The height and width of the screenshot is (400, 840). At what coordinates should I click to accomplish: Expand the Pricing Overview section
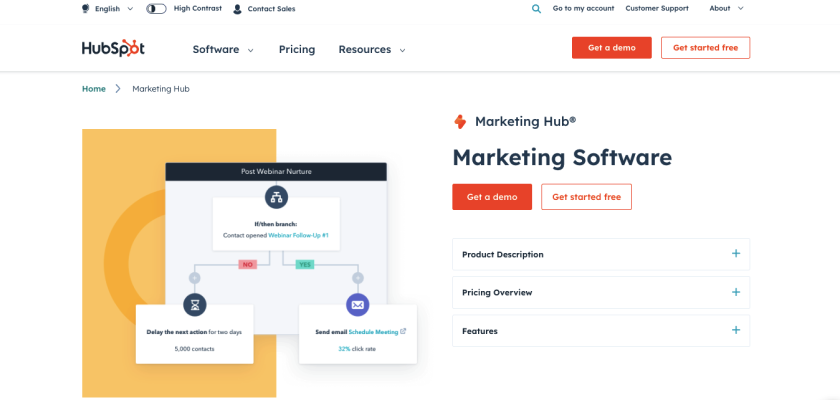coord(736,292)
